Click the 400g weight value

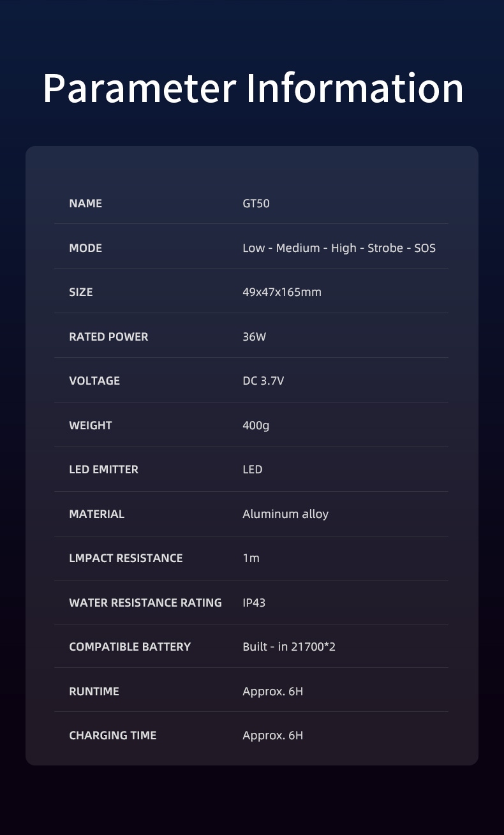(256, 425)
